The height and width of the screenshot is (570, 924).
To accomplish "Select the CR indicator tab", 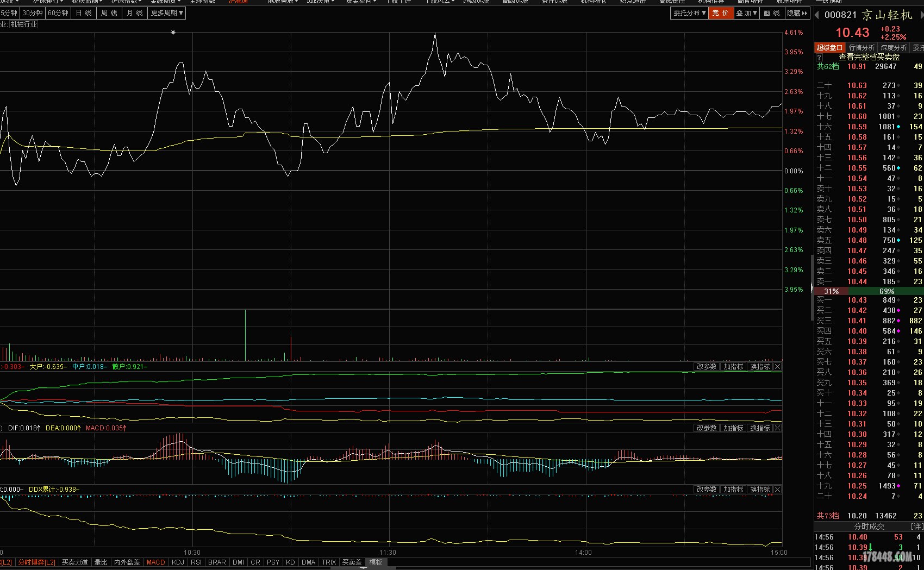I will 255,562.
